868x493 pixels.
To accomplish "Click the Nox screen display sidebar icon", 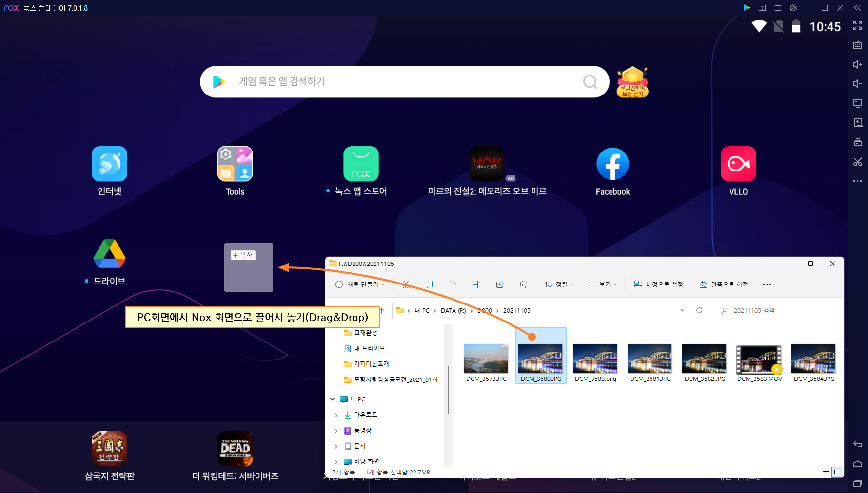I will 858,103.
